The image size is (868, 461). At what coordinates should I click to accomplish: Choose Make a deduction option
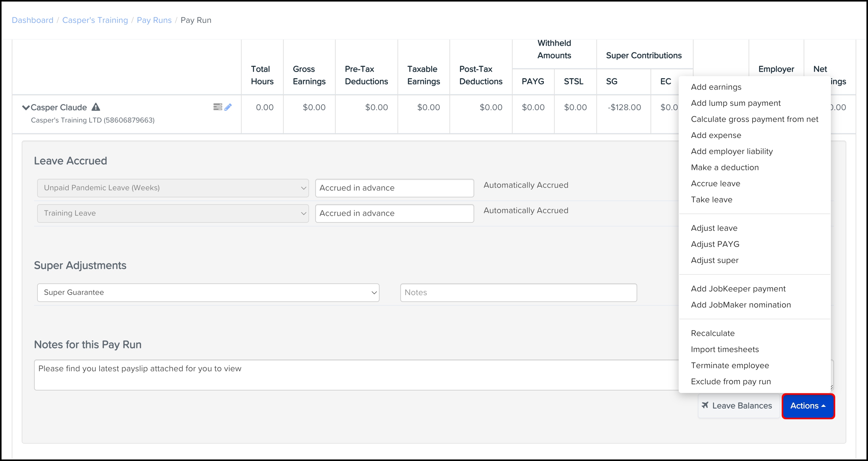coord(724,167)
